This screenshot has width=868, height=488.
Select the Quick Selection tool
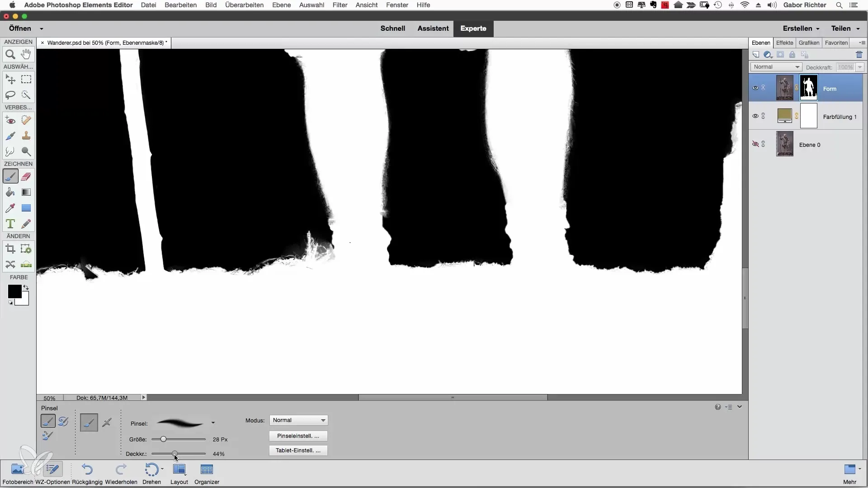(x=26, y=95)
